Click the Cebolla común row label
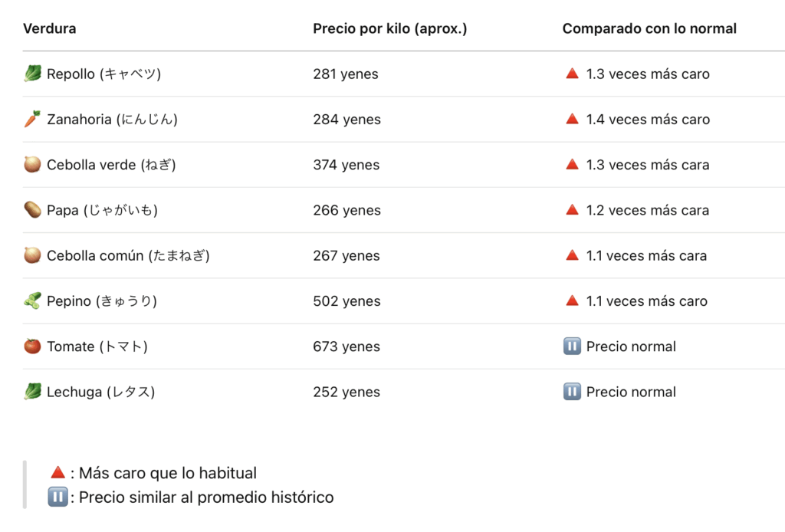Image resolution: width=785 pixels, height=532 pixels. [128, 255]
